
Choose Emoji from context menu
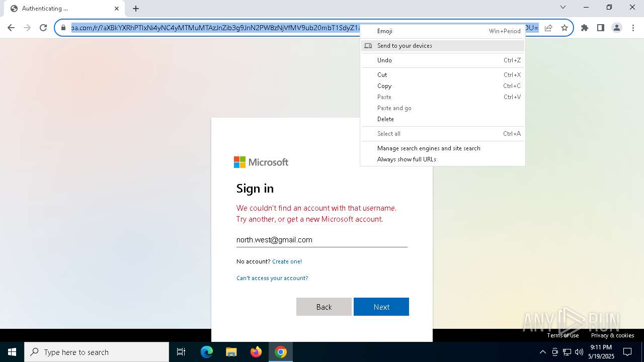tap(443, 31)
